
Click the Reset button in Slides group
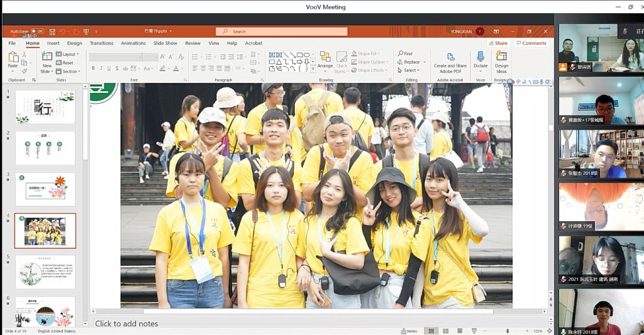[65, 63]
